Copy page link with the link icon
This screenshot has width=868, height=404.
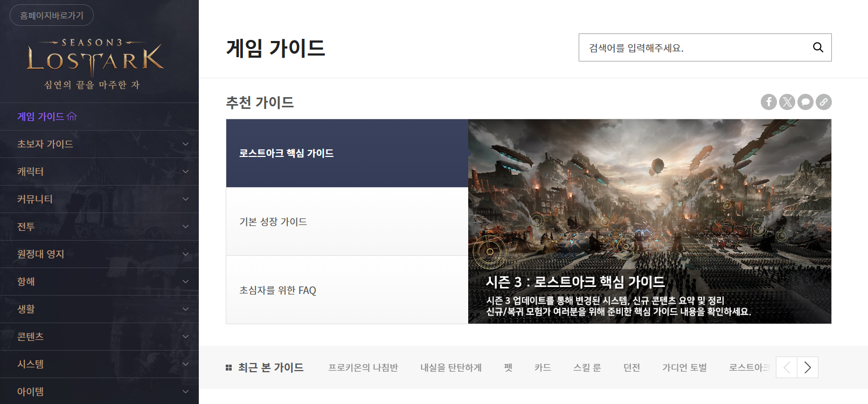[824, 102]
